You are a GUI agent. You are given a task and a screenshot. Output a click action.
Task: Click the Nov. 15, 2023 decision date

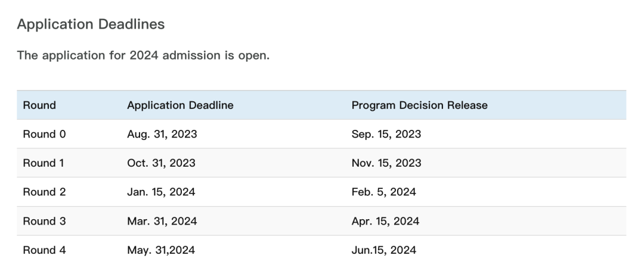[x=386, y=163]
